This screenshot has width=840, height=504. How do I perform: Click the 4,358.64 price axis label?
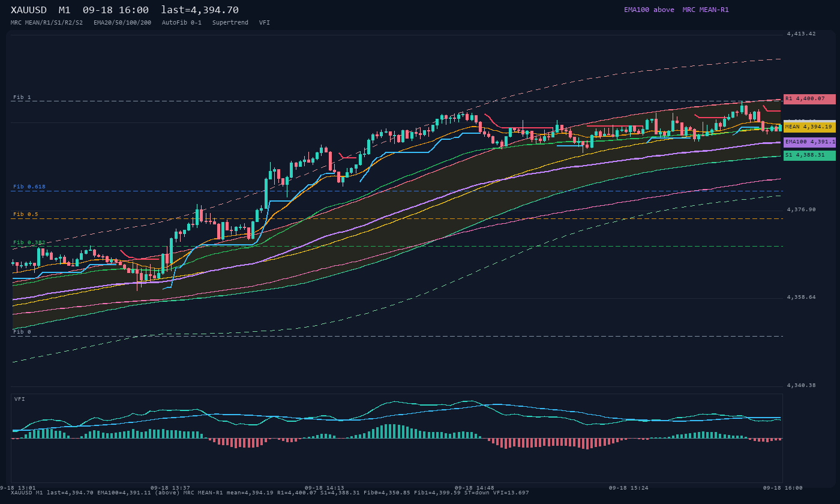(802, 298)
